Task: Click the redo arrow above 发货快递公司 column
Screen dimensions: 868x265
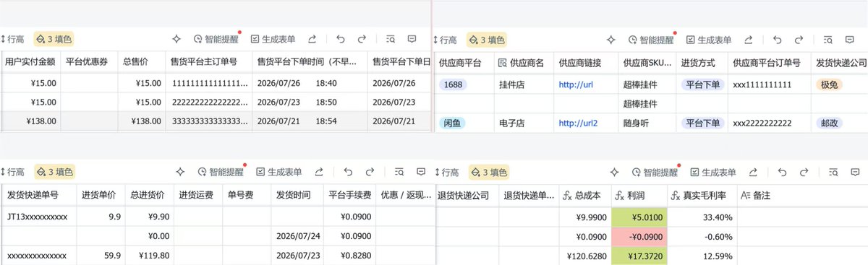Action: coord(799,40)
